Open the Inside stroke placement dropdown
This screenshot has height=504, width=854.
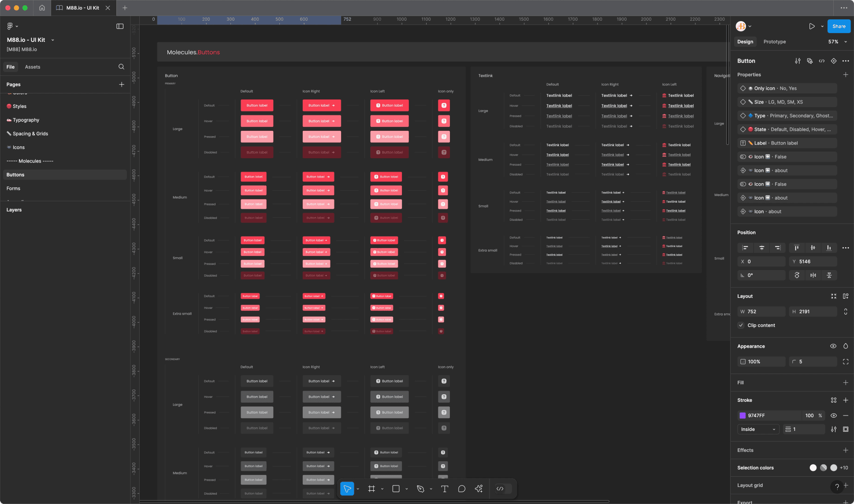pos(757,429)
